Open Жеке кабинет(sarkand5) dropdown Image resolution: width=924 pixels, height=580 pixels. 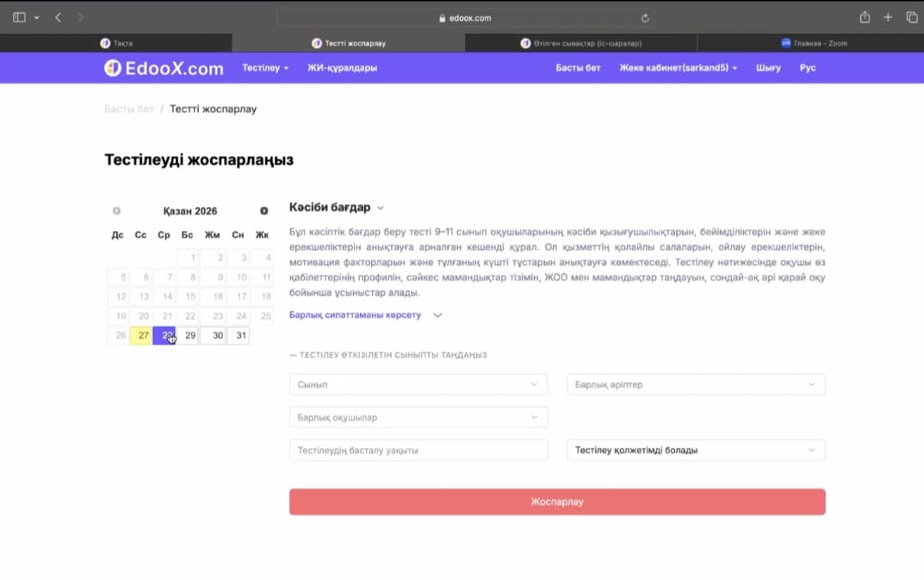[x=678, y=68]
